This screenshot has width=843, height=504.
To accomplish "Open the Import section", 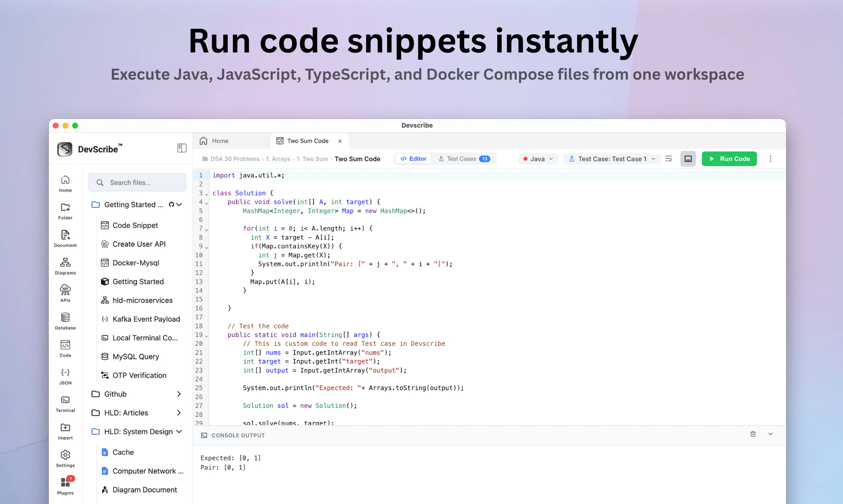I will [x=65, y=432].
